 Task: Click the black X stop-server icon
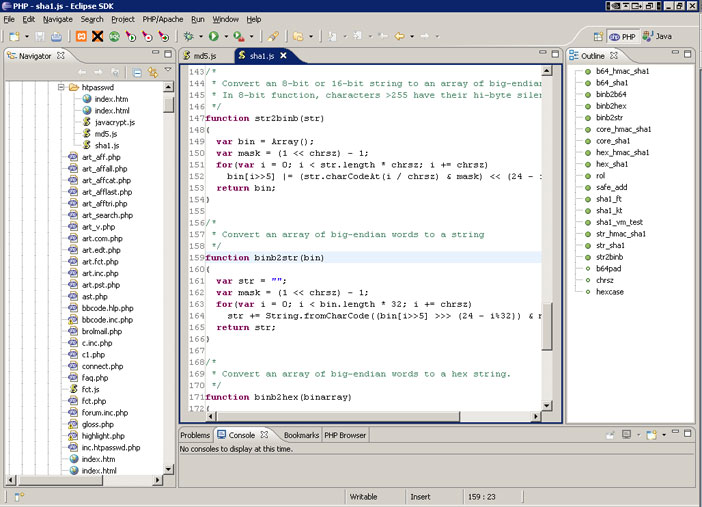pyautogui.click(x=97, y=36)
